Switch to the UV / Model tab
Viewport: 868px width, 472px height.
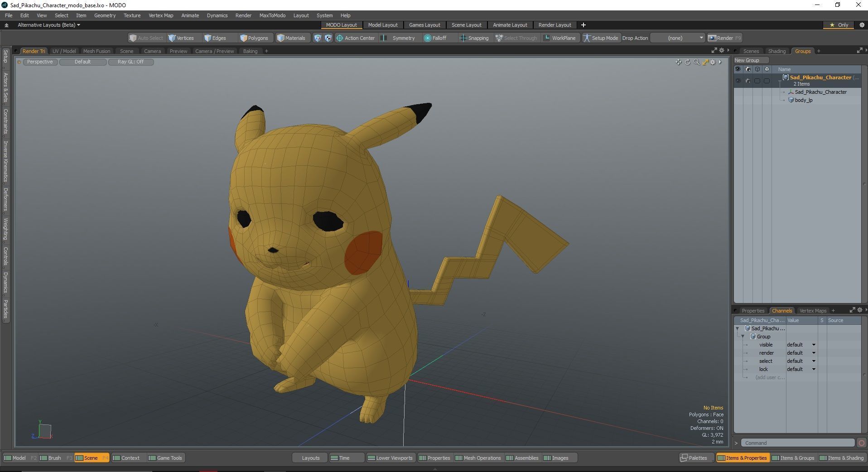[x=64, y=51]
